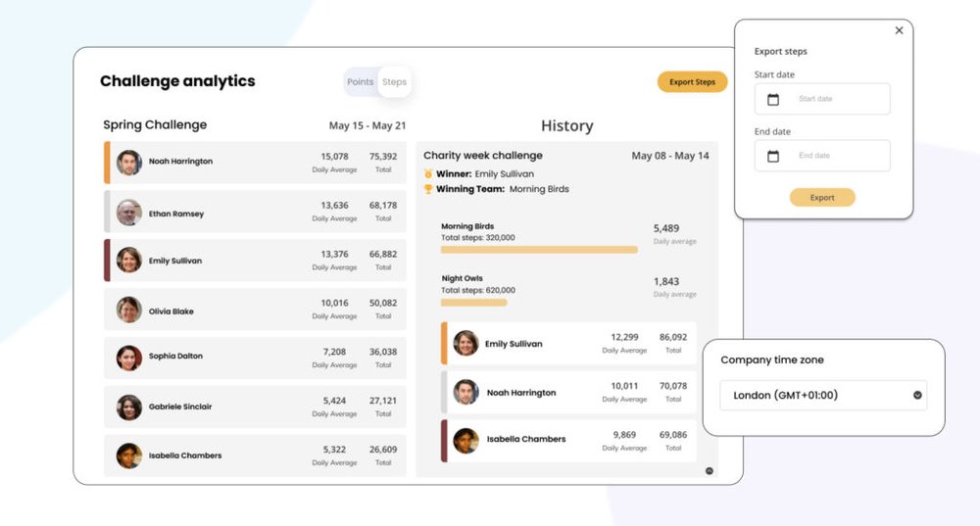The height and width of the screenshot is (526, 980).
Task: Click the 7,208 daily average value
Action: pos(334,352)
